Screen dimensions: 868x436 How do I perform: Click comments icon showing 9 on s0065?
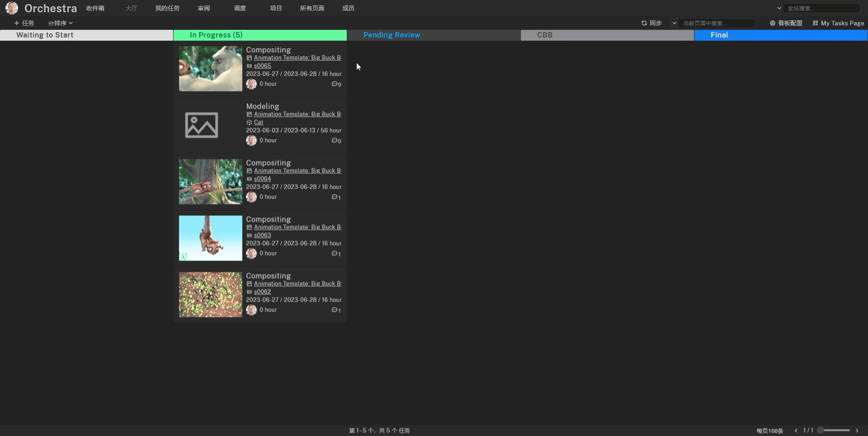[x=335, y=84]
